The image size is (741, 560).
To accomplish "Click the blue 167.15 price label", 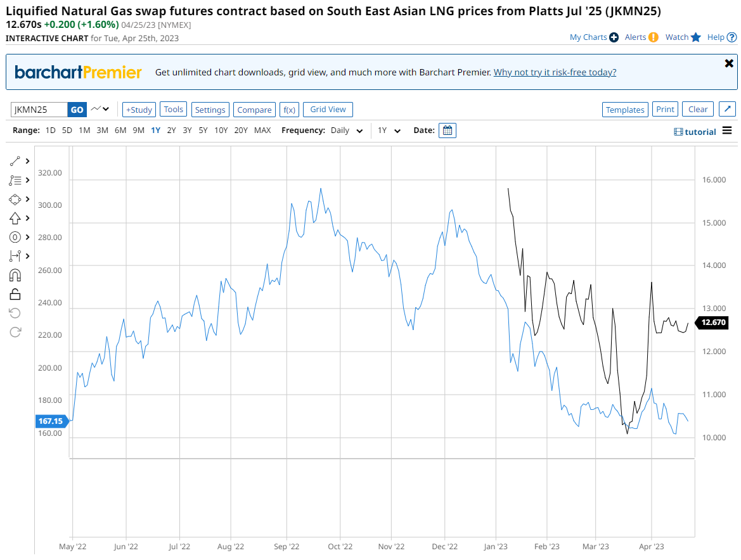I will 52,421.
